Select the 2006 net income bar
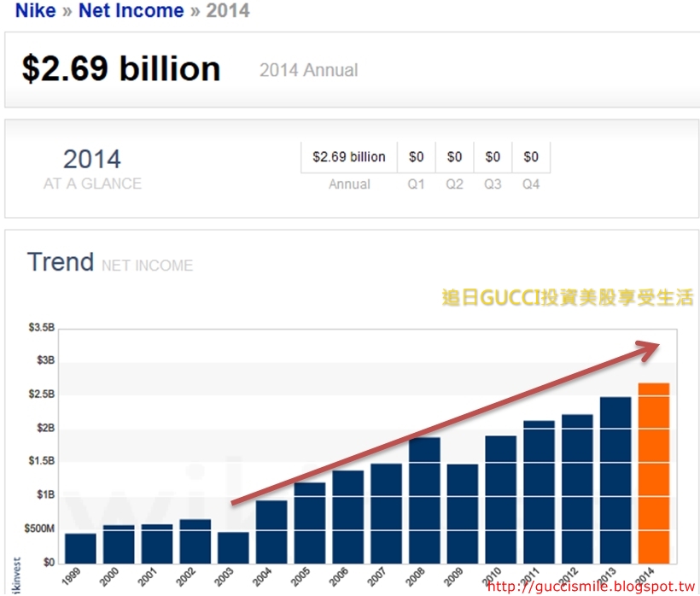 click(348, 517)
